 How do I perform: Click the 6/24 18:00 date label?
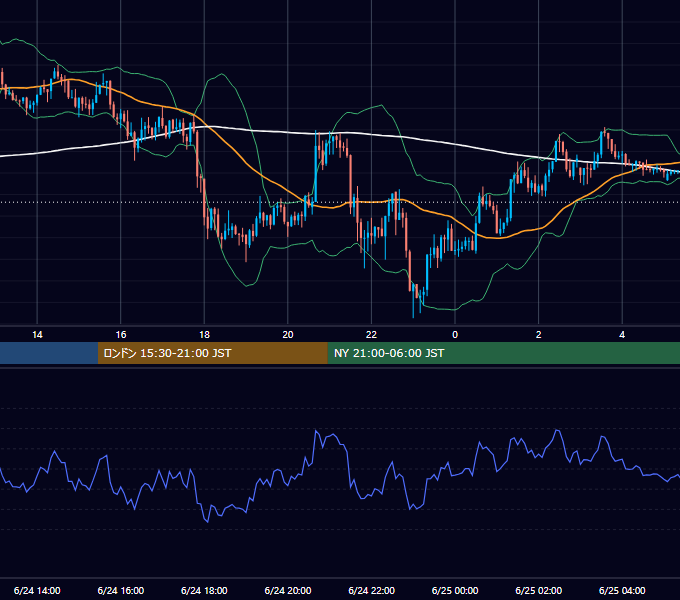204,590
